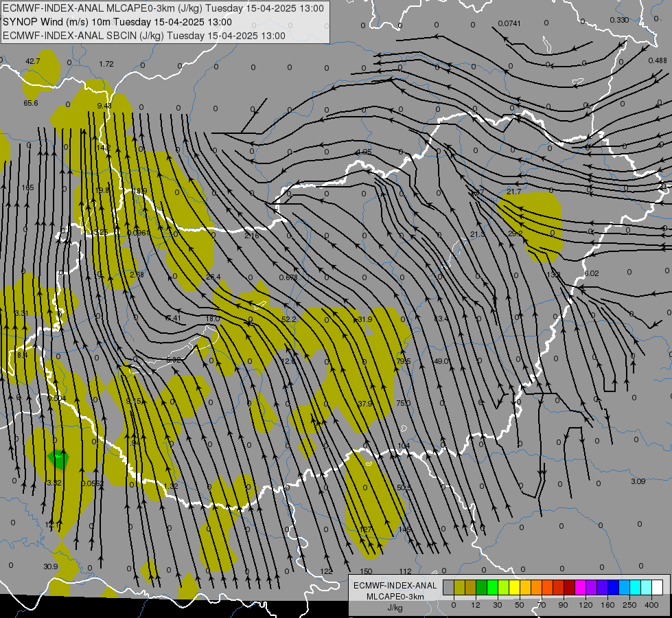Click the map value '150'
This screenshot has width=672, height=618.
(x=366, y=571)
